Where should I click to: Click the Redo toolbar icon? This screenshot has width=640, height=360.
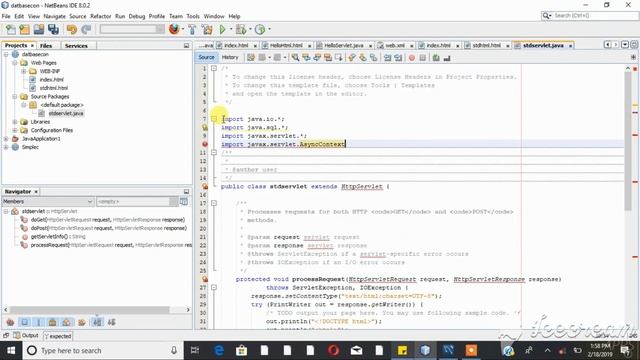86,29
